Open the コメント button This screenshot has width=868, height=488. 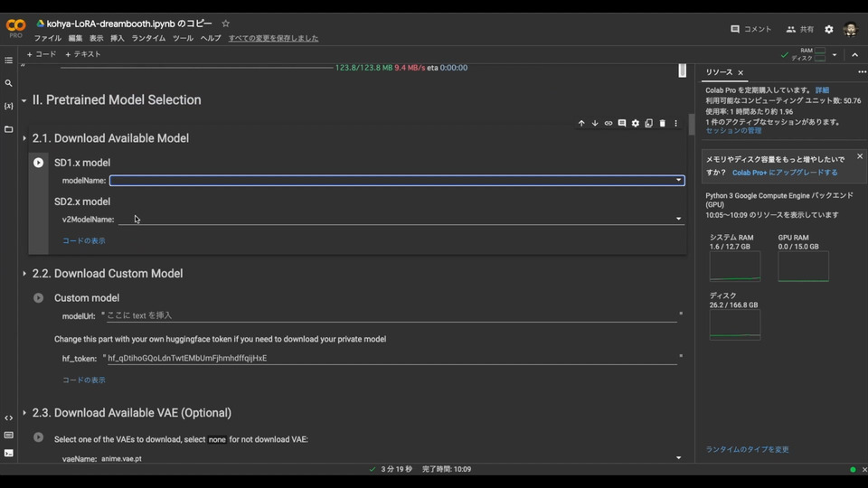pyautogui.click(x=751, y=29)
